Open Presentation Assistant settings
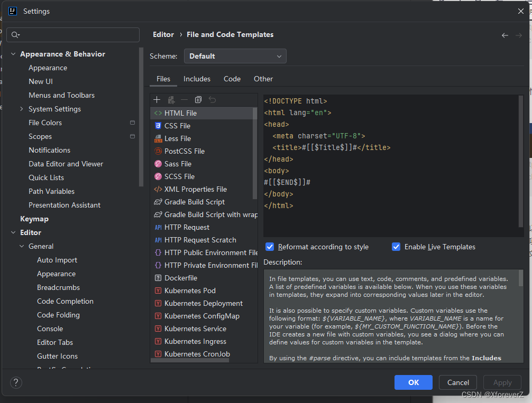Viewport: 532px width, 403px height. click(x=65, y=205)
